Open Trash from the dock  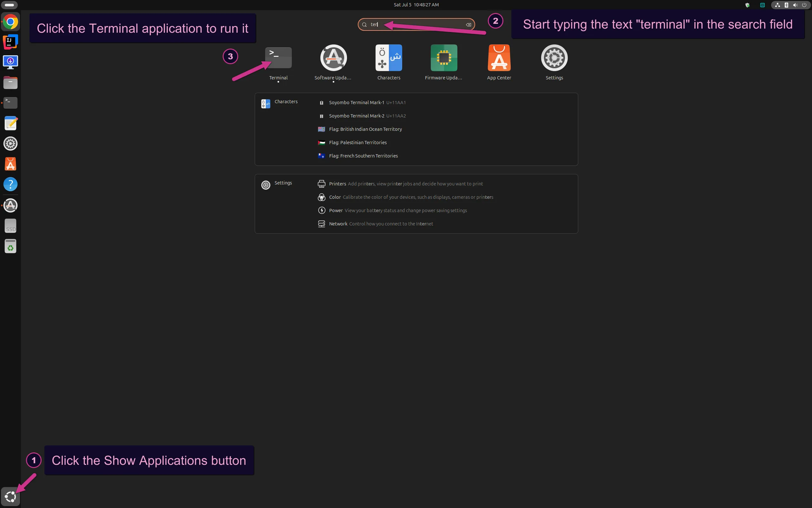10,246
